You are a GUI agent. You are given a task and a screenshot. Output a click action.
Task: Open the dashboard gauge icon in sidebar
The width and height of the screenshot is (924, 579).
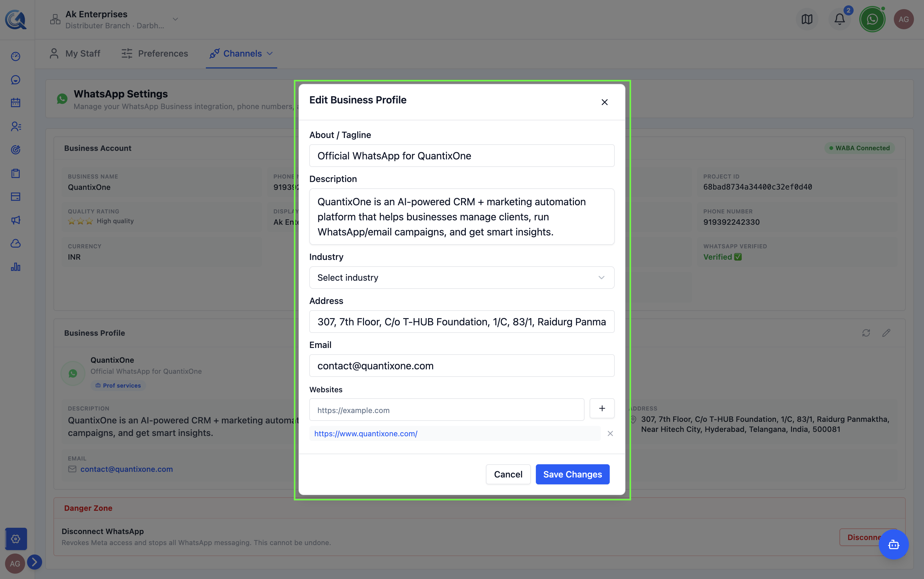click(15, 57)
